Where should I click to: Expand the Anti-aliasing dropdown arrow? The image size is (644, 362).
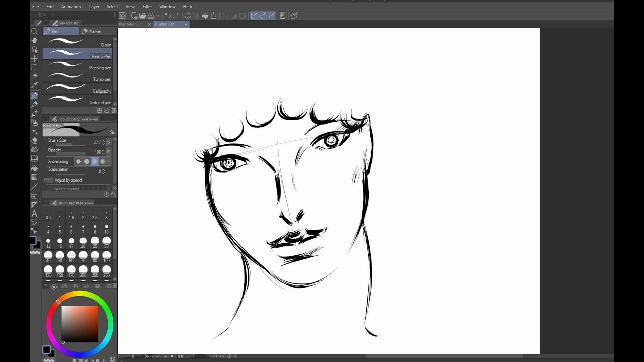tap(109, 161)
